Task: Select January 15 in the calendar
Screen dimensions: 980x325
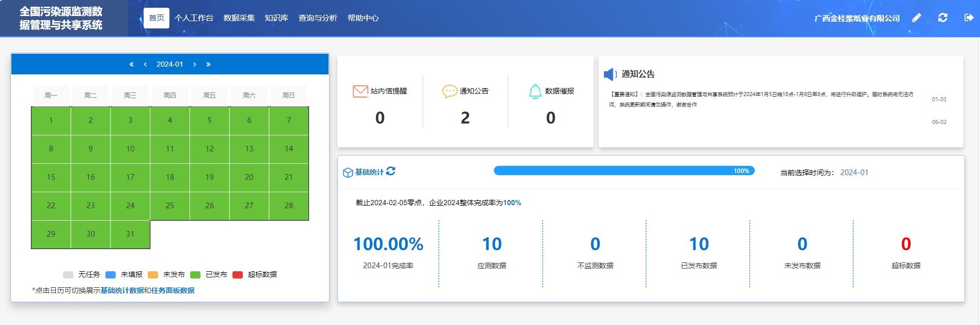Action: (51, 177)
